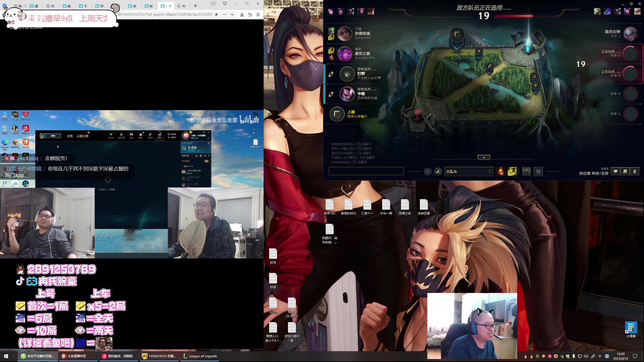Open the browser skin shirt icon
This screenshot has width=644, height=362.
point(225,3)
